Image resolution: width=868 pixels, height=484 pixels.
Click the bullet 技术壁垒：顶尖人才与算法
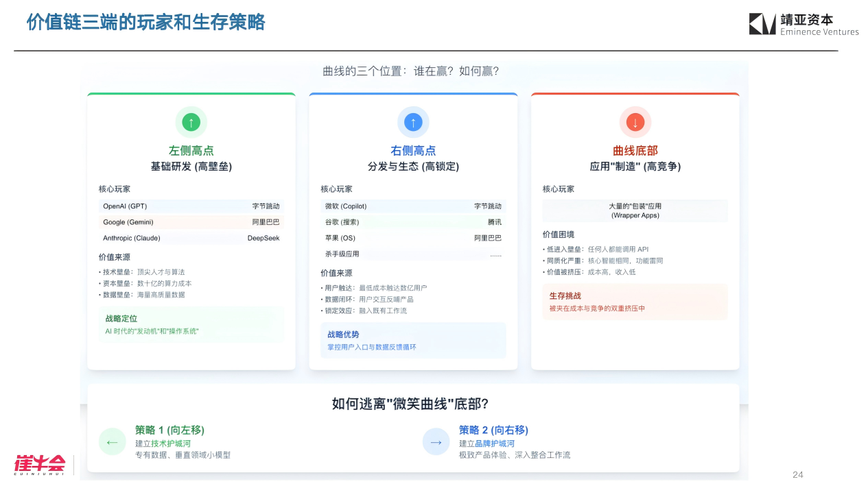(142, 272)
